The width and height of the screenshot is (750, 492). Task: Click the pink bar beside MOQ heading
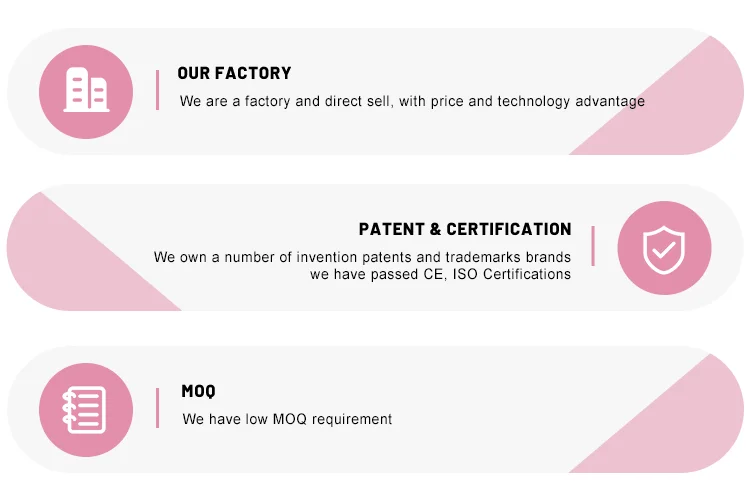[157, 408]
